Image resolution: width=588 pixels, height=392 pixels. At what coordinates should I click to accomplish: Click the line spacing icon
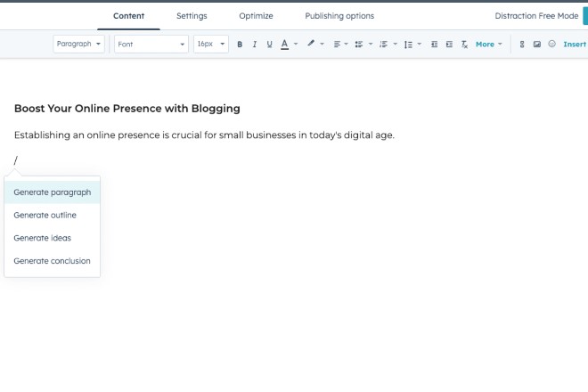(x=408, y=45)
